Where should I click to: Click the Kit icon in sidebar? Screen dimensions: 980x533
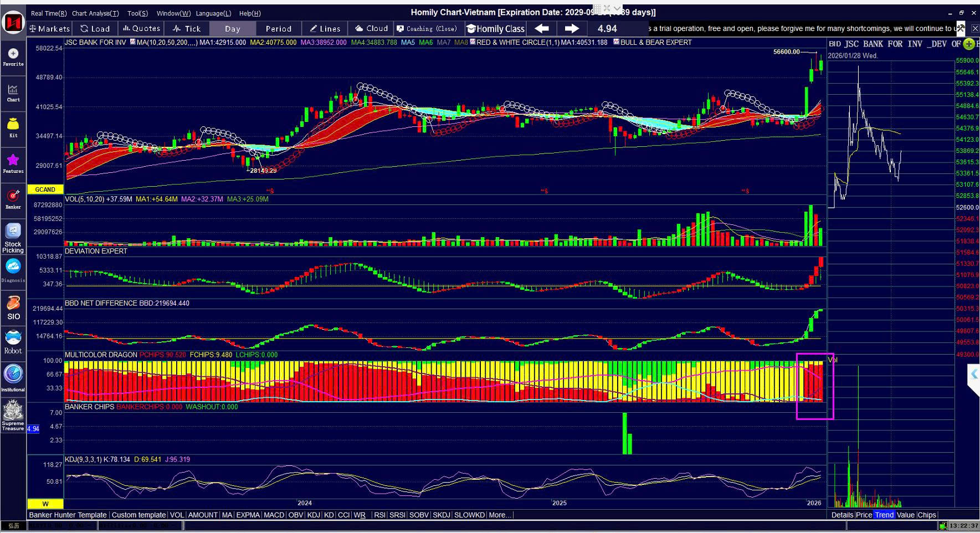[x=13, y=127]
